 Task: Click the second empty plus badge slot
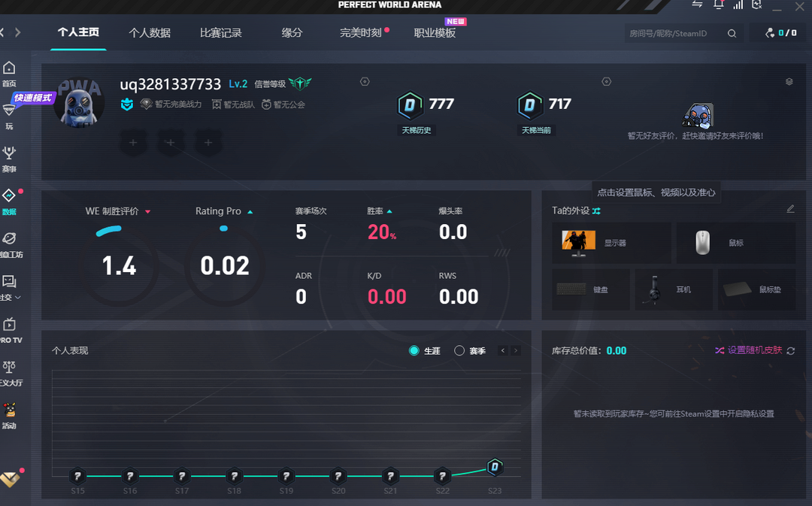(171, 142)
